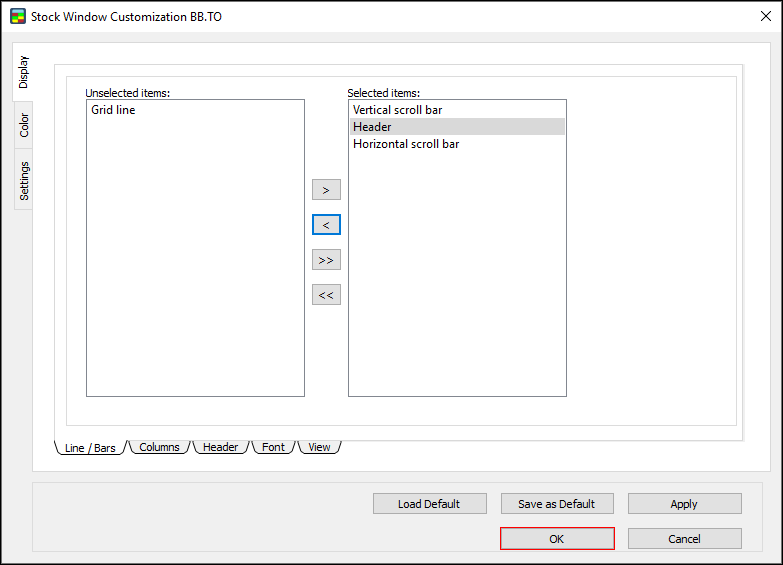Move selected item right with > button
This screenshot has height=565, width=783.
[326, 190]
